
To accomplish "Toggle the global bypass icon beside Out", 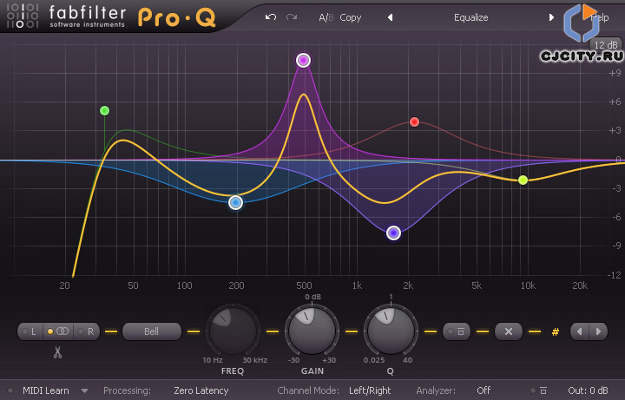I will (542, 391).
